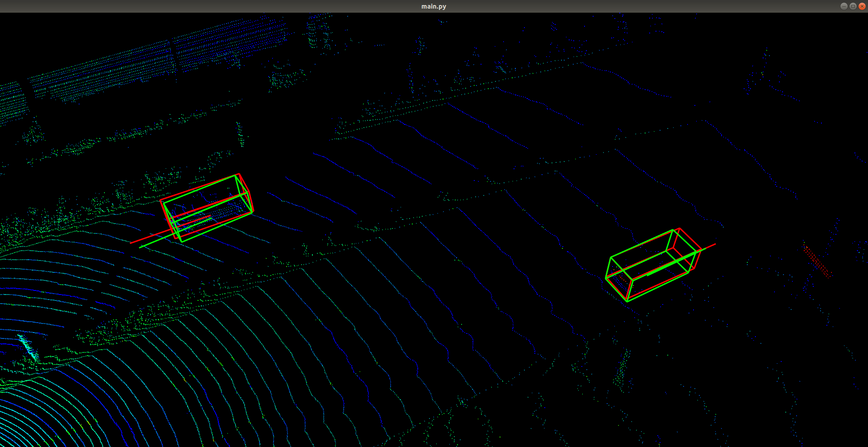Maximize the main.py window
Screen dimensions: 868x447
pyautogui.click(x=853, y=6)
